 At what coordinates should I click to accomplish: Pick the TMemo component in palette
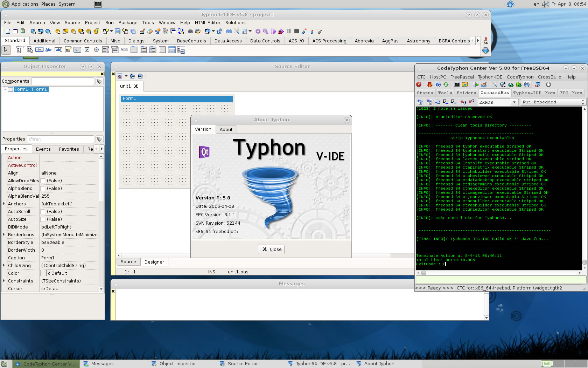[68, 50]
